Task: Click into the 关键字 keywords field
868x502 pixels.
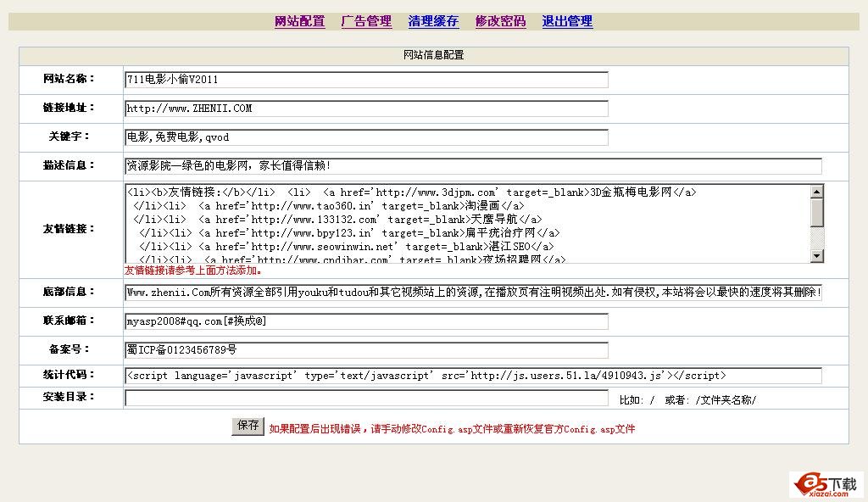Action: coord(366,137)
